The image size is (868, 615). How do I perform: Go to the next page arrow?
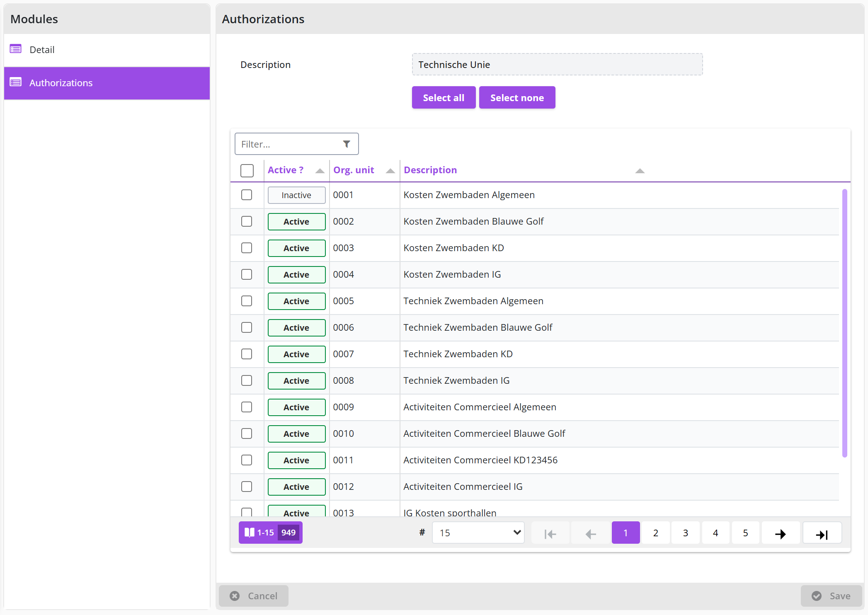click(x=781, y=533)
